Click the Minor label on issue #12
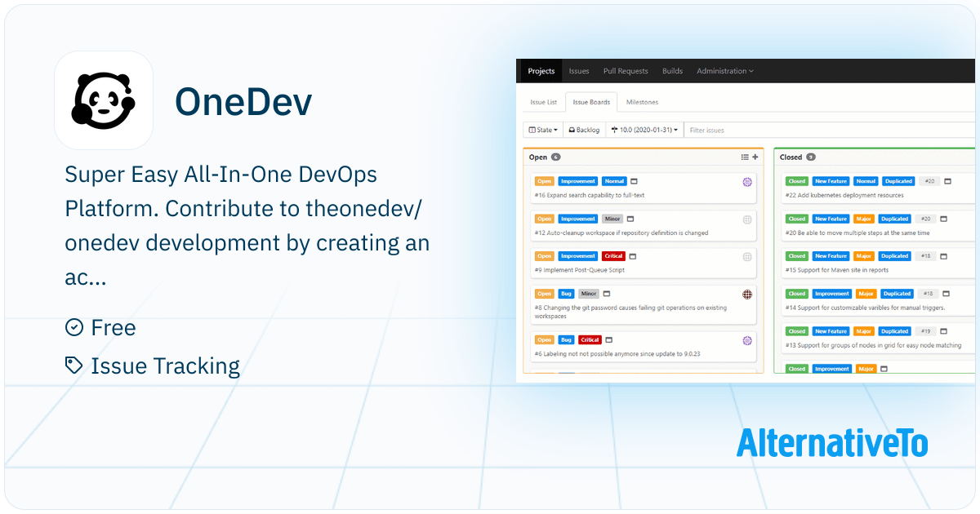Viewport: 980px width, 514px height. [612, 219]
